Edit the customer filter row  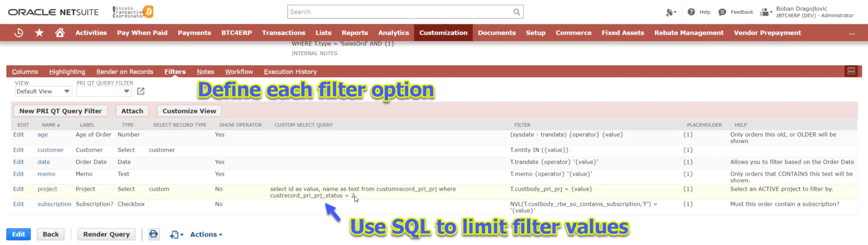point(19,150)
